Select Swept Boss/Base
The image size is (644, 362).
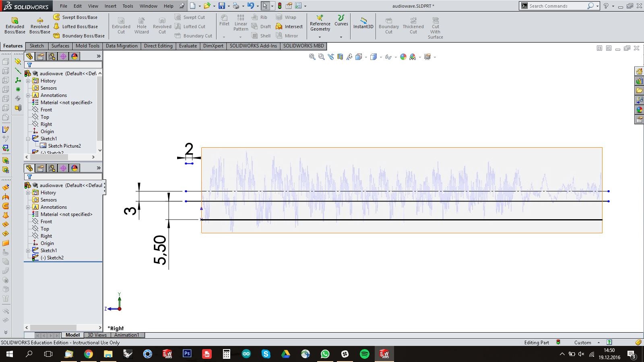click(x=75, y=17)
